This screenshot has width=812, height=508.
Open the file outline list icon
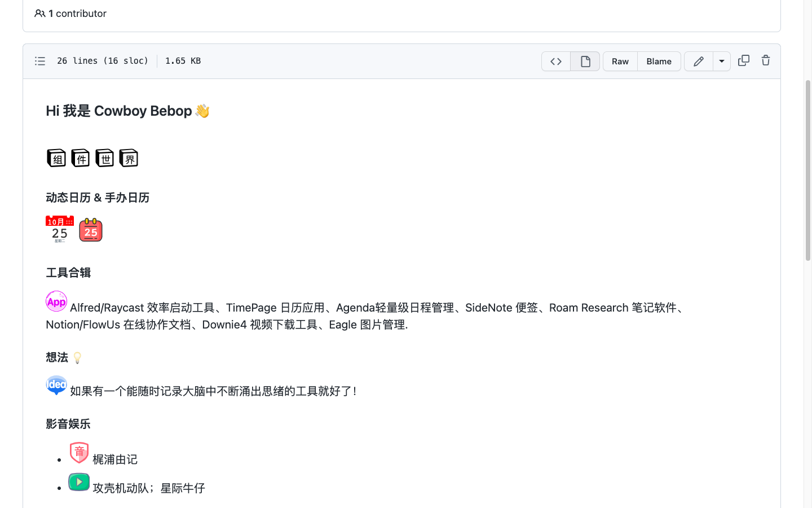coord(40,61)
